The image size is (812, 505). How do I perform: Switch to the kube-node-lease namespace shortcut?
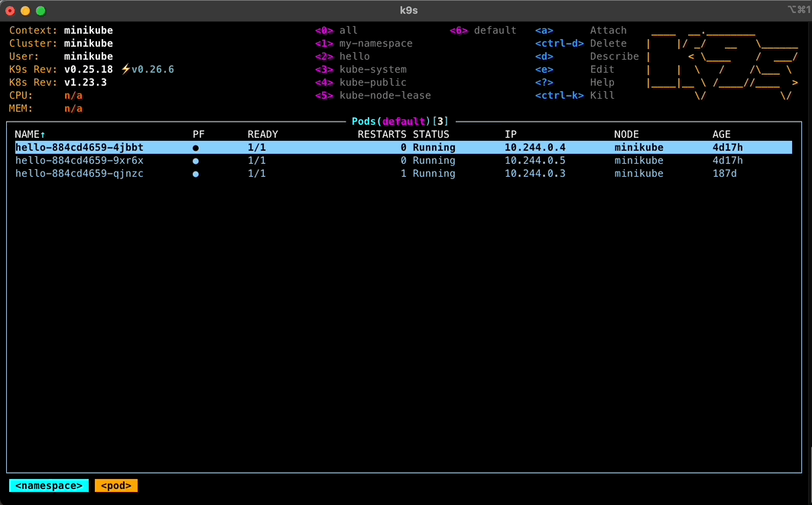coord(373,96)
